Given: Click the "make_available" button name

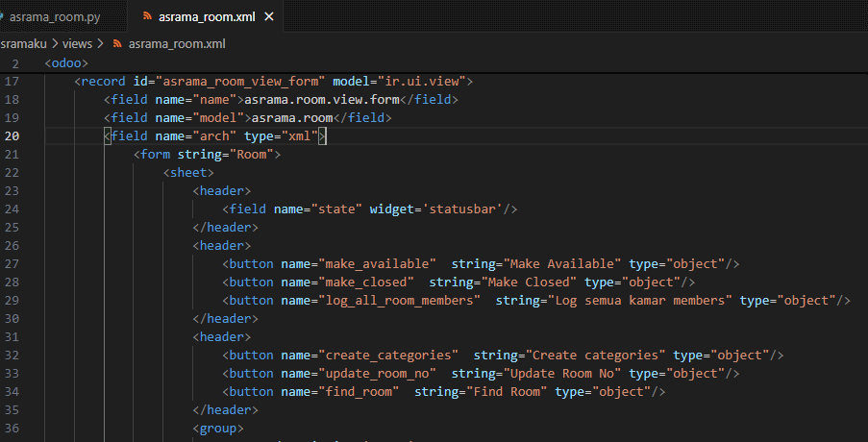Looking at the screenshot, I should coord(377,264).
